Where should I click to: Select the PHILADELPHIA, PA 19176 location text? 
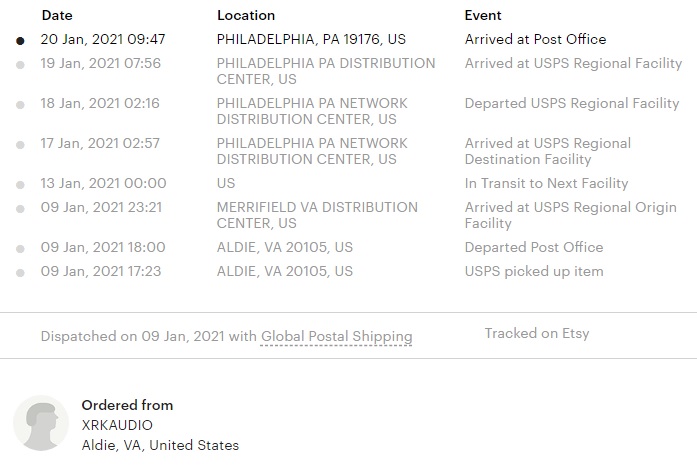(311, 39)
